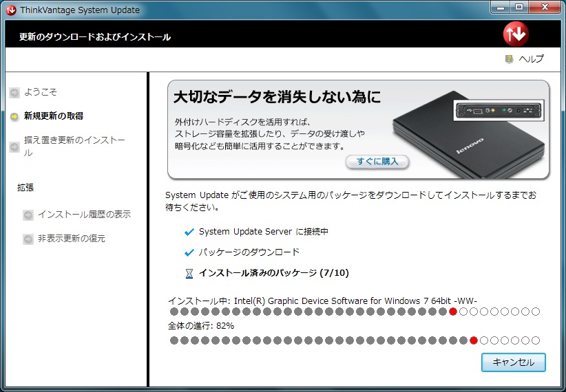Screen dimensions: 566x392
Task: Select 新規更新の取得 in the sidebar
Action: (x=54, y=116)
